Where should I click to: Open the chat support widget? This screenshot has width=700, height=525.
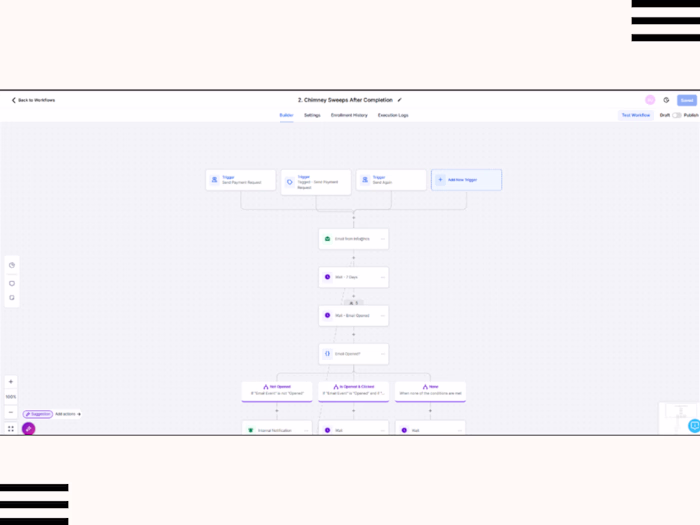point(694,426)
